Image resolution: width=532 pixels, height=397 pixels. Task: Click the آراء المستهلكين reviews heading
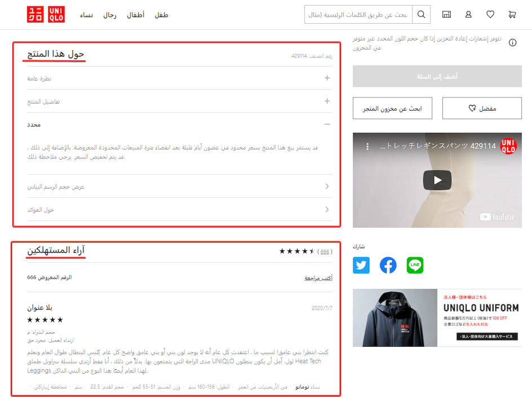tap(56, 250)
